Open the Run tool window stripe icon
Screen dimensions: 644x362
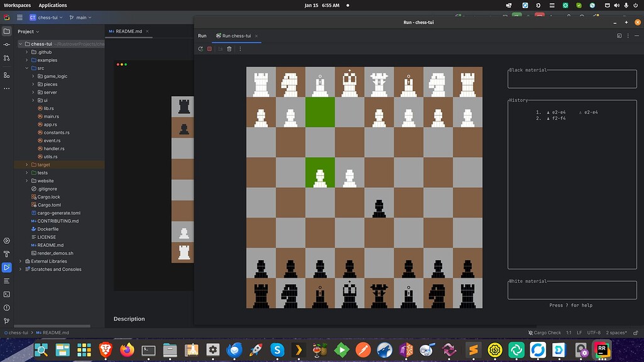pyautogui.click(x=7, y=268)
